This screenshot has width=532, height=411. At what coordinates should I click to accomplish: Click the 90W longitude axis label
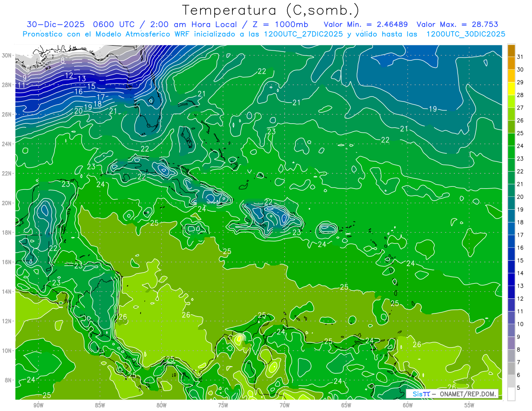pyautogui.click(x=38, y=405)
